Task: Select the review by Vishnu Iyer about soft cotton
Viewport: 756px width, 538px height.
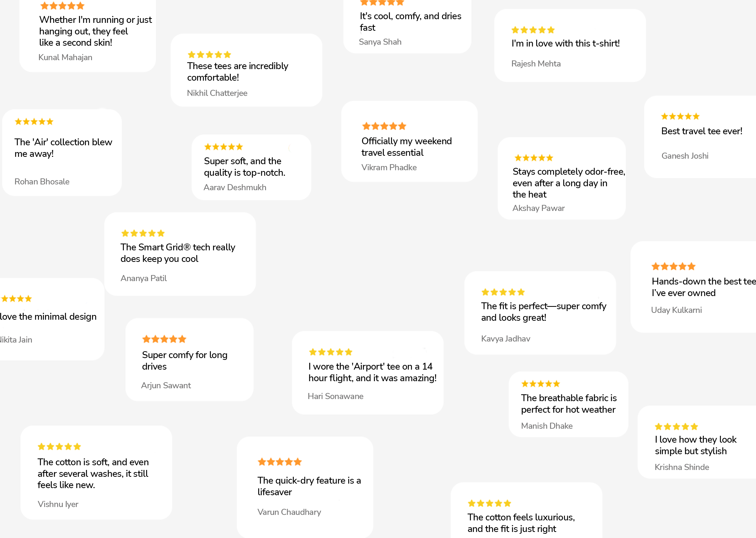Action: (x=93, y=473)
